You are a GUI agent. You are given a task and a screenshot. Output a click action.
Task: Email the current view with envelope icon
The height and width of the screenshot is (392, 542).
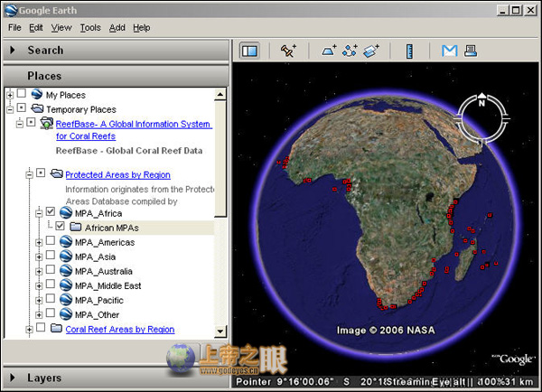(x=449, y=51)
